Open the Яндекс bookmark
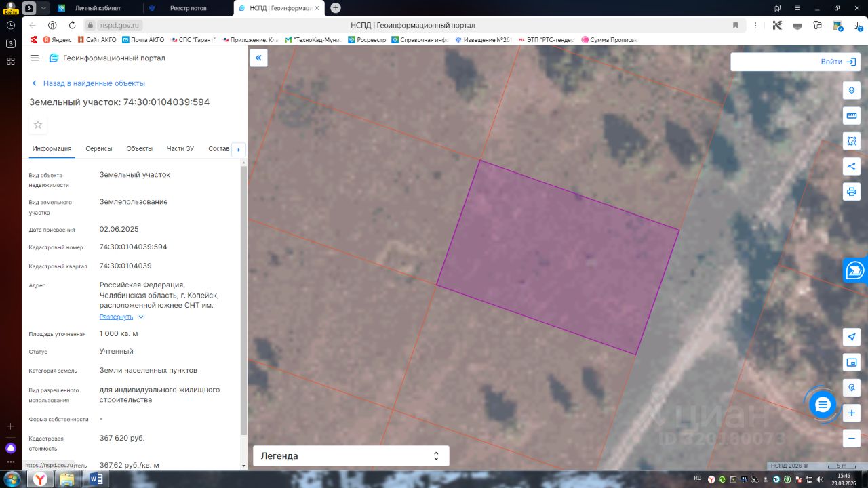 click(x=57, y=40)
